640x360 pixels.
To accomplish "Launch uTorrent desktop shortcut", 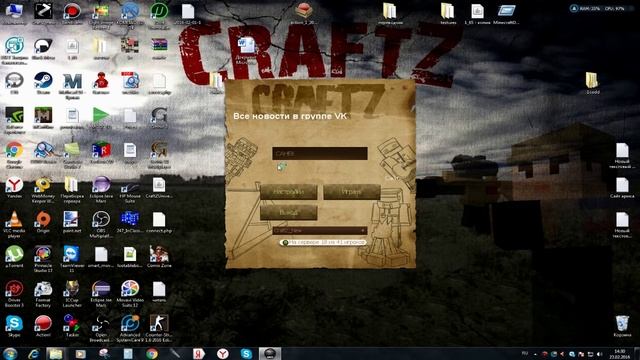I will (x=14, y=256).
